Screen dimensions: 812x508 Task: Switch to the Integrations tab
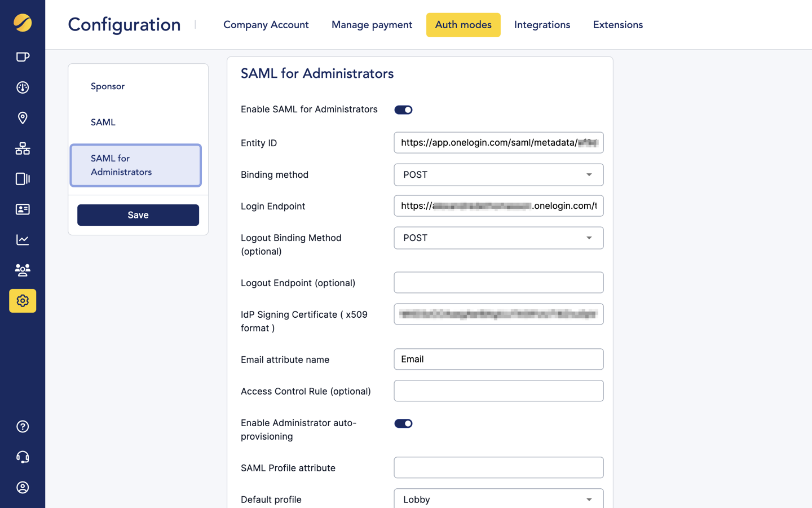click(542, 25)
